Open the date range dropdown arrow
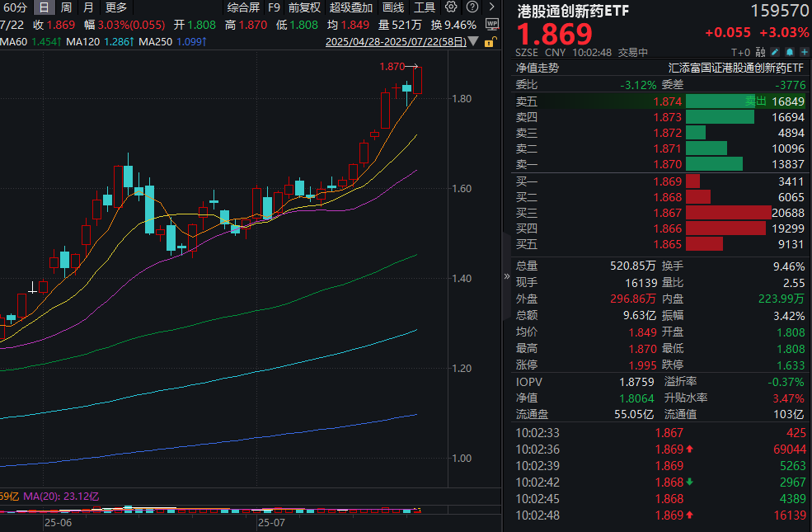Image resolution: width=812 pixels, height=532 pixels. point(472,41)
